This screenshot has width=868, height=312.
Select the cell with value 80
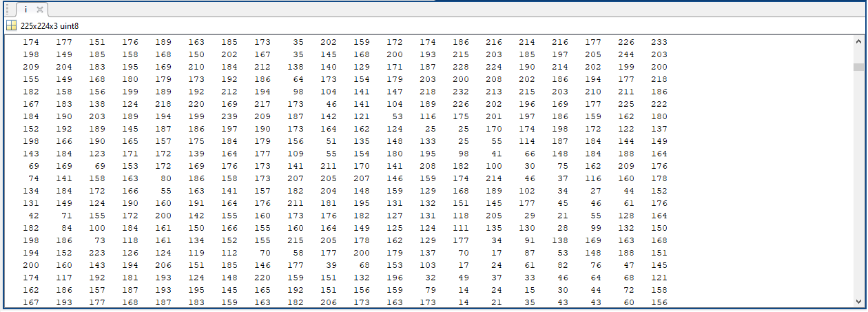click(166, 178)
